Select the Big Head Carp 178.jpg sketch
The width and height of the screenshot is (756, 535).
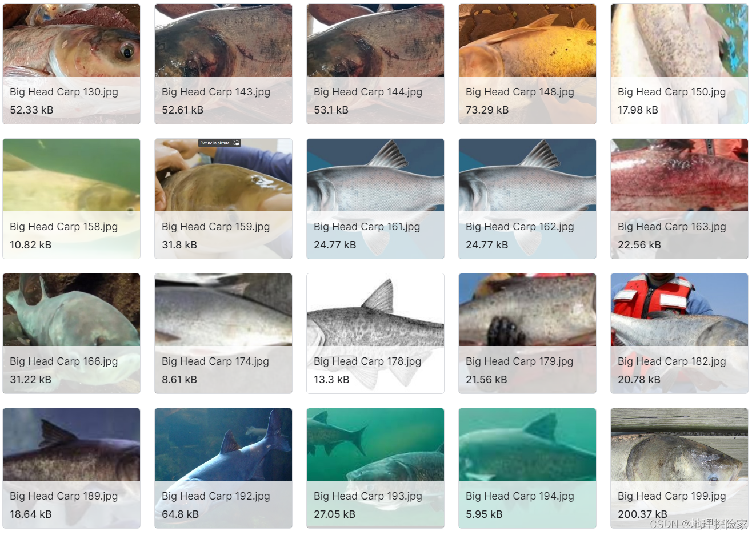point(375,333)
